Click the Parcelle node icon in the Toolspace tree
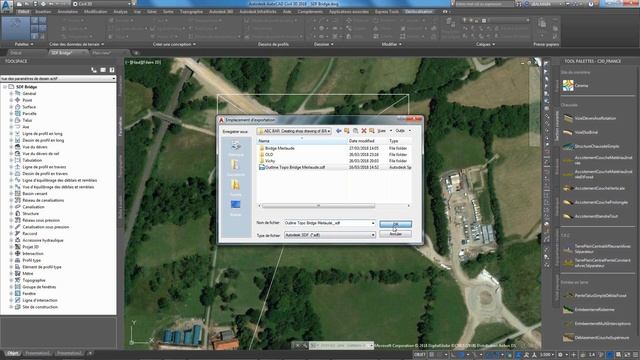This screenshot has width=640, height=360. 18,113
